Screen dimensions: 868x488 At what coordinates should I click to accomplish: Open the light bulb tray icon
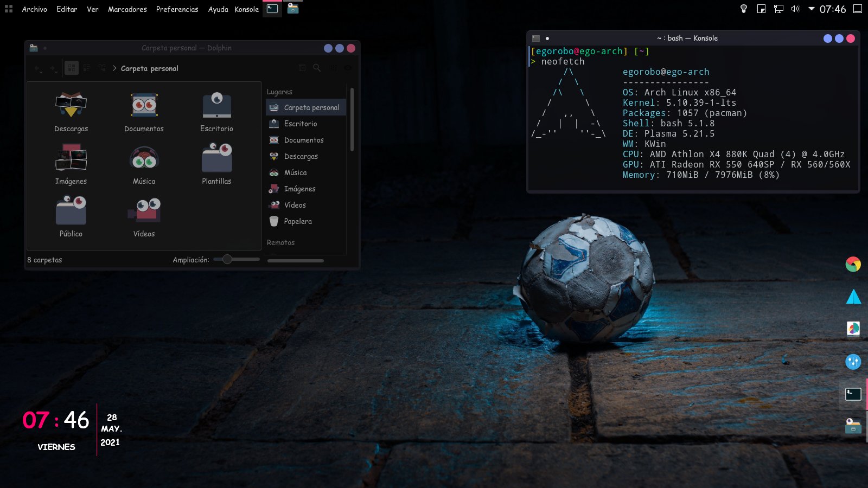coord(744,9)
